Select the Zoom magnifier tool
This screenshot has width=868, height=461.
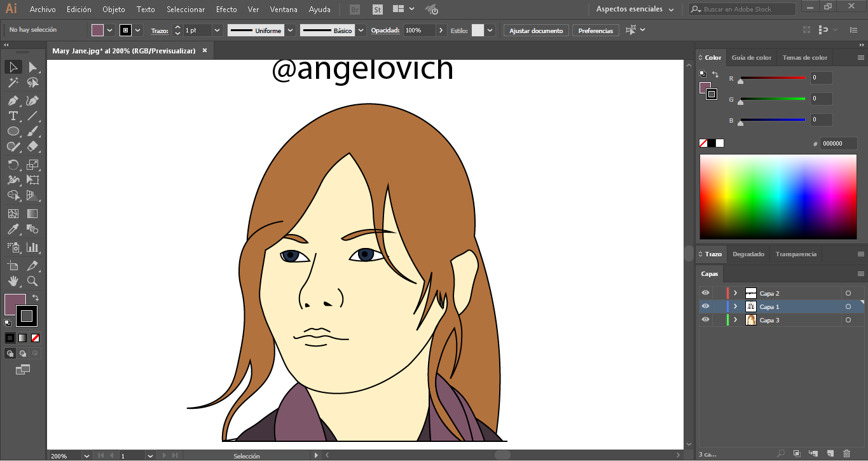pyautogui.click(x=32, y=281)
